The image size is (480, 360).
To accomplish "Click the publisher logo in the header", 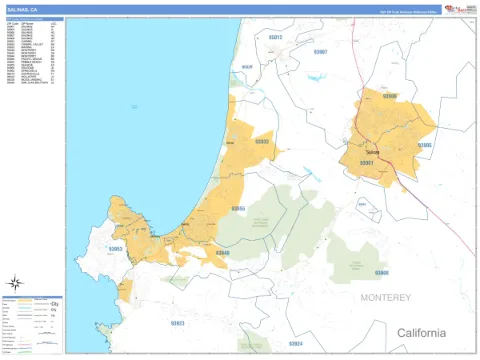I will 461,9.
